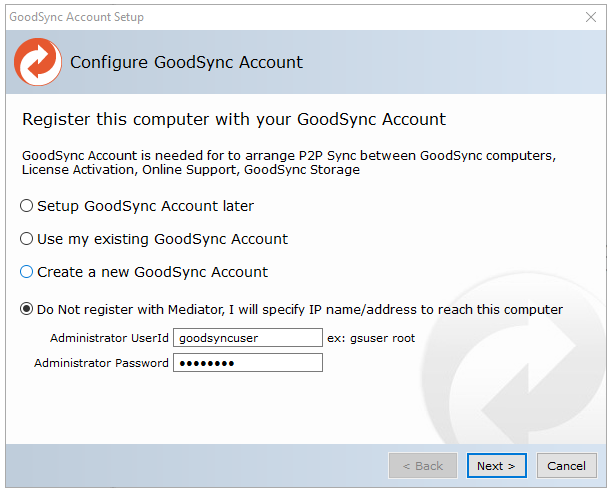Screen dimensions: 615x495
Task: Choose "Use my existing GoodSync Account"
Action: coord(27,239)
